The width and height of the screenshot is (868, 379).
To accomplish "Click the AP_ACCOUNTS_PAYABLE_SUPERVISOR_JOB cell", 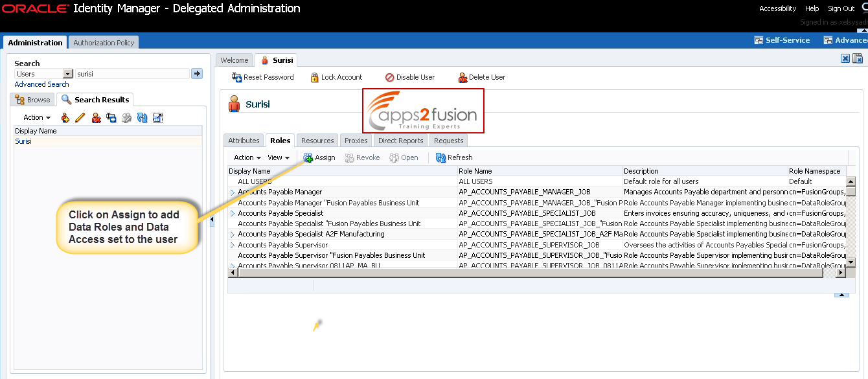I will coord(540,245).
